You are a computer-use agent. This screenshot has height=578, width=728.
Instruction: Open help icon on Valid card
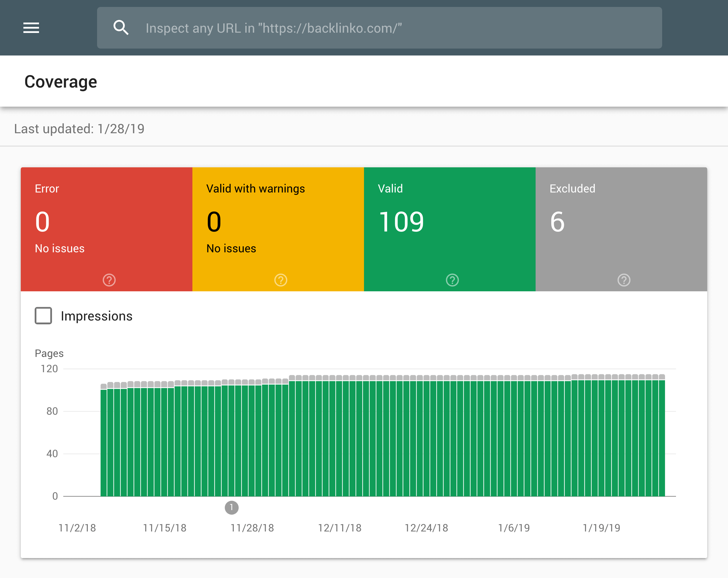click(x=452, y=280)
